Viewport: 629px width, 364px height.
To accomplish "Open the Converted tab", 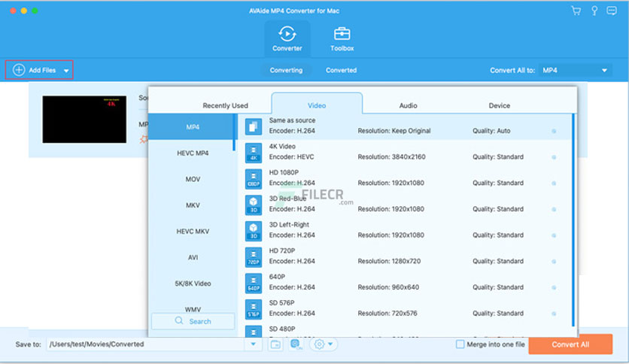I will coord(341,70).
